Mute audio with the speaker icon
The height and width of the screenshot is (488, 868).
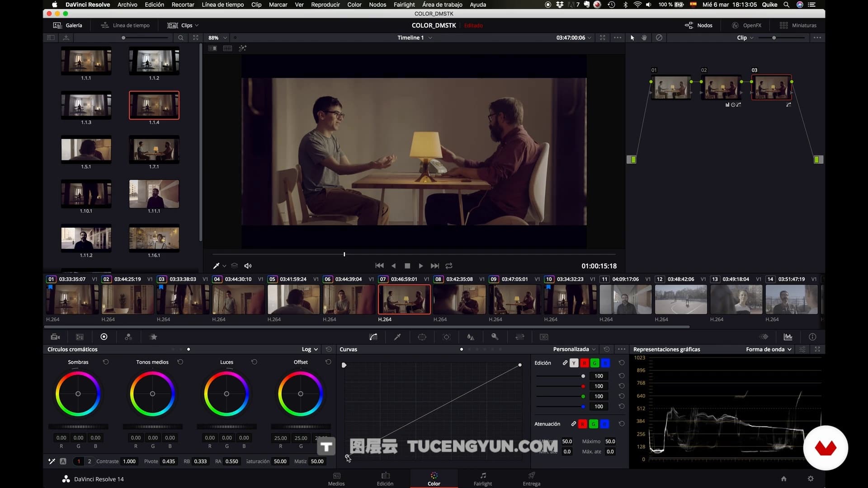248,266
